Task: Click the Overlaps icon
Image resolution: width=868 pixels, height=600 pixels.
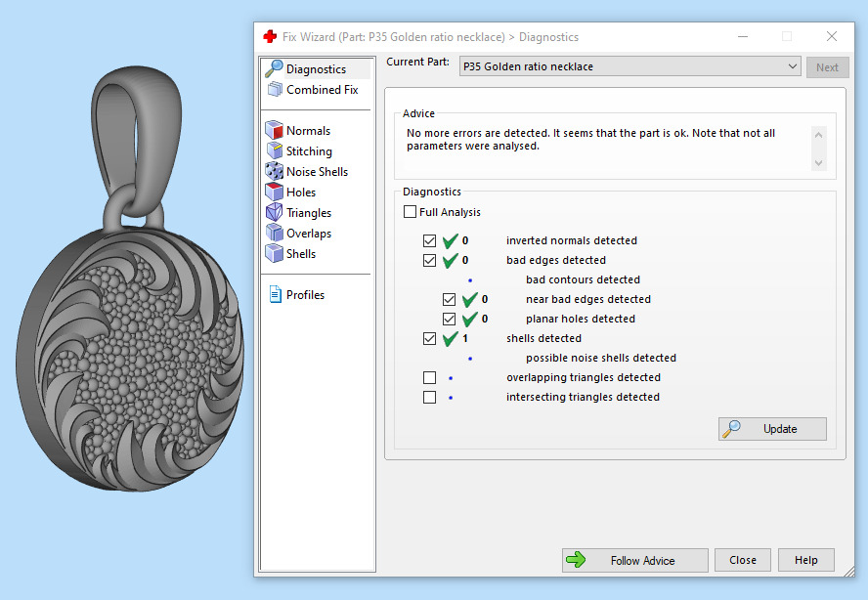Action: pyautogui.click(x=274, y=233)
